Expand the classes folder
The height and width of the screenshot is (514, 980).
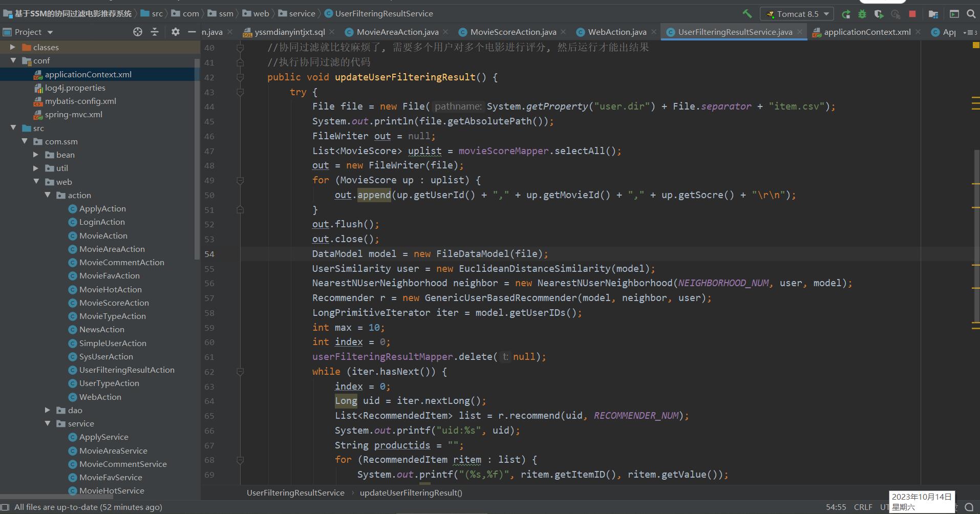tap(13, 47)
